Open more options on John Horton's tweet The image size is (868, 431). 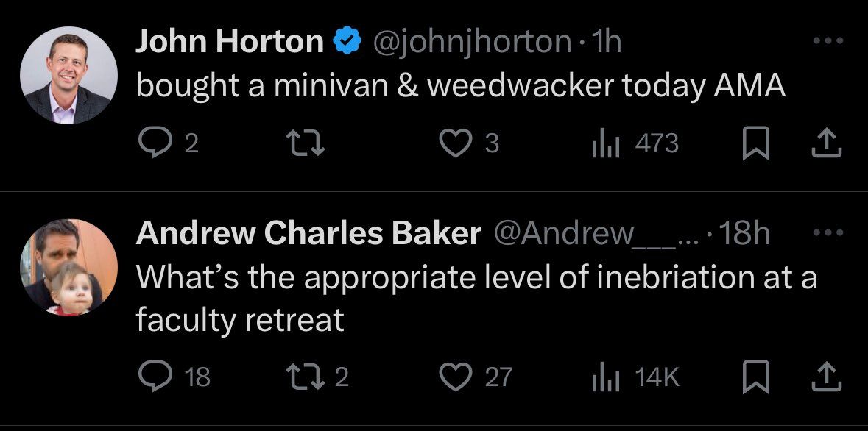(x=827, y=41)
